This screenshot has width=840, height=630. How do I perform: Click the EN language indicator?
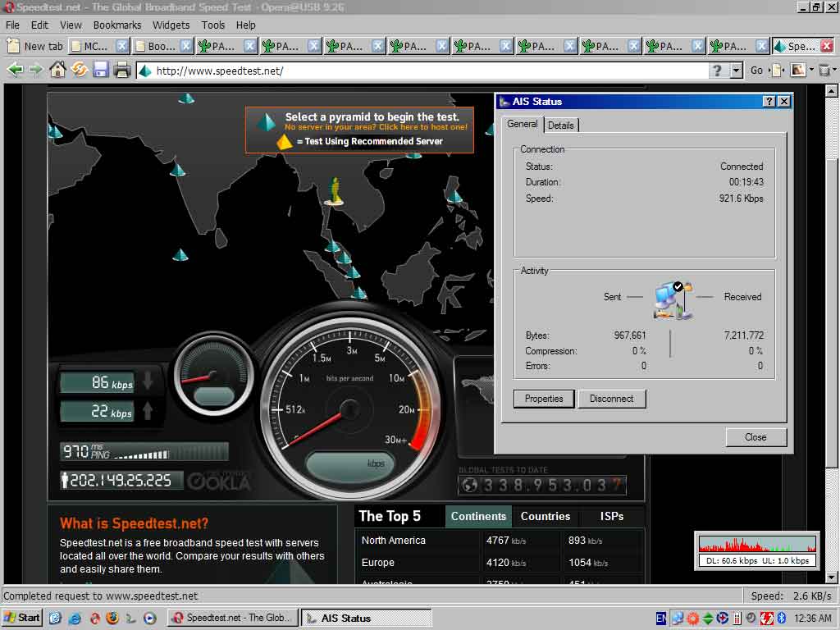[662, 619]
